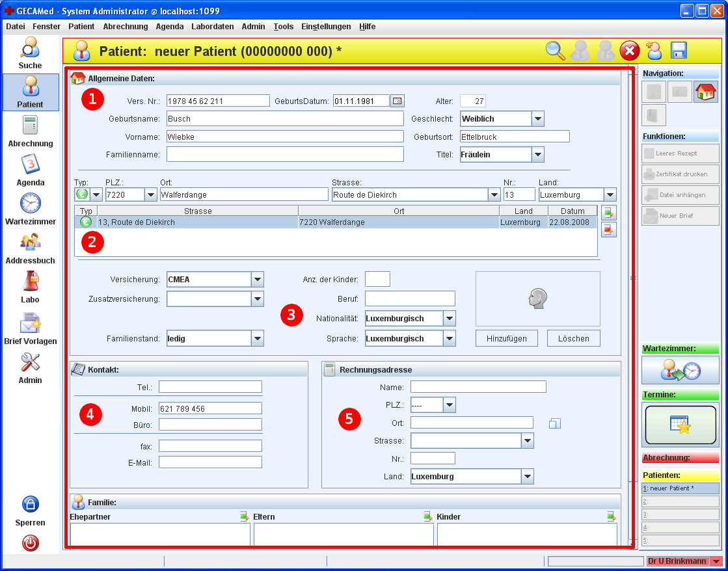Open the Einstellungen menu
Screen dimensions: 728x571
(x=326, y=27)
